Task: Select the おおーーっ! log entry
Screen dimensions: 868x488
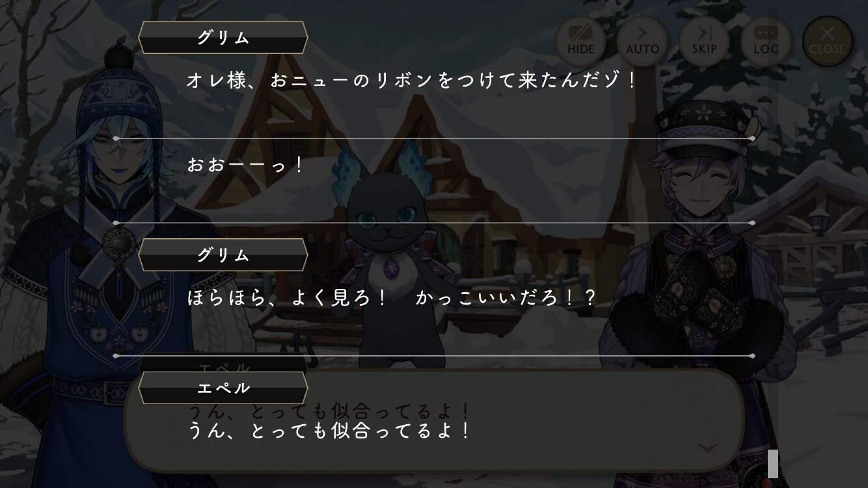Action: 245,165
